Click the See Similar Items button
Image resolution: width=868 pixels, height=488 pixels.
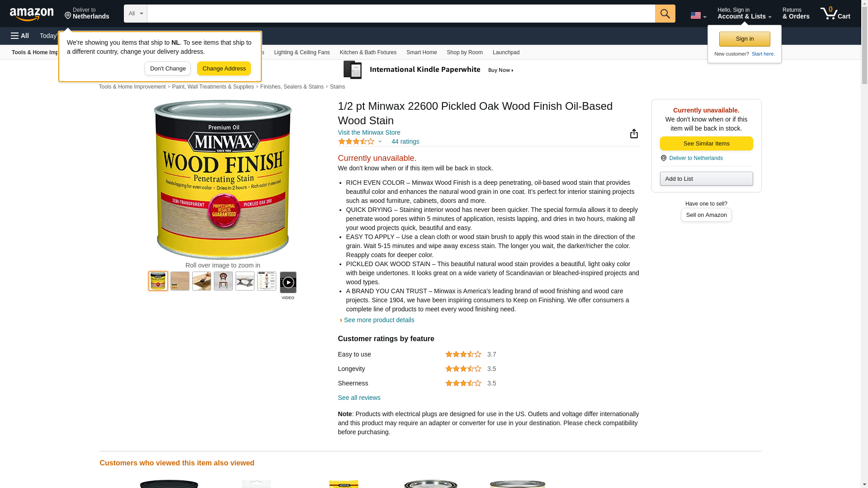click(x=706, y=143)
